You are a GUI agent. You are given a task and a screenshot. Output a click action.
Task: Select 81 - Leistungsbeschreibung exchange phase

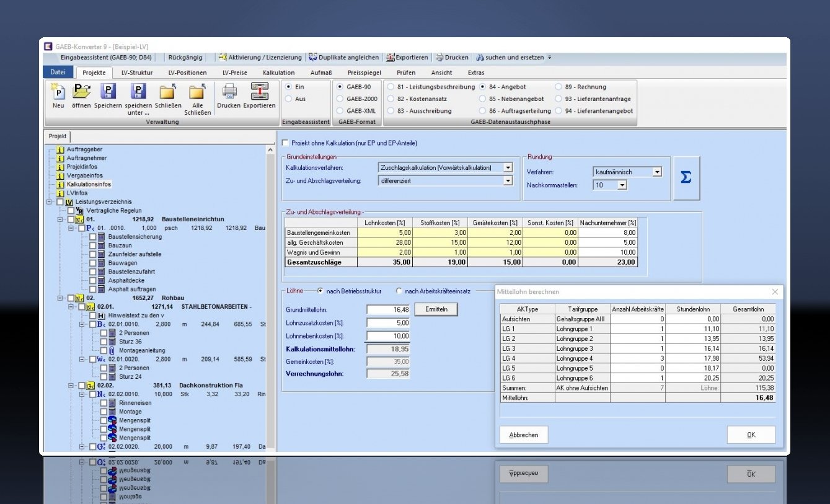(x=391, y=87)
